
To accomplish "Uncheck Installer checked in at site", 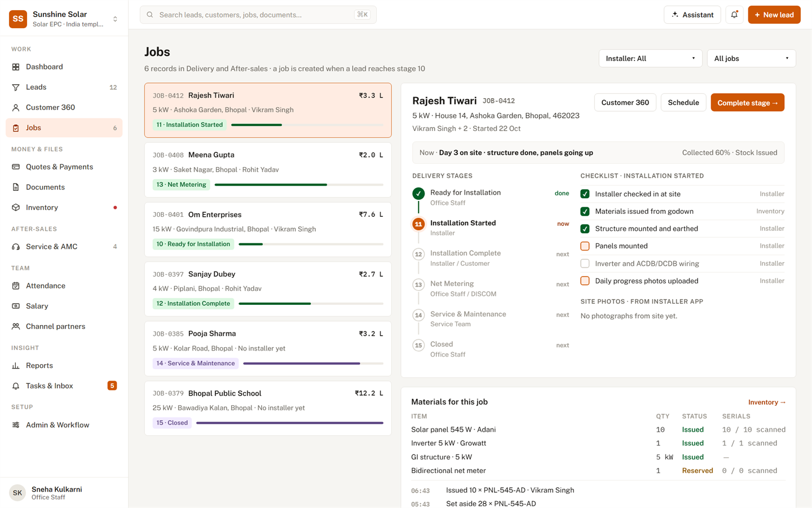I will point(585,194).
